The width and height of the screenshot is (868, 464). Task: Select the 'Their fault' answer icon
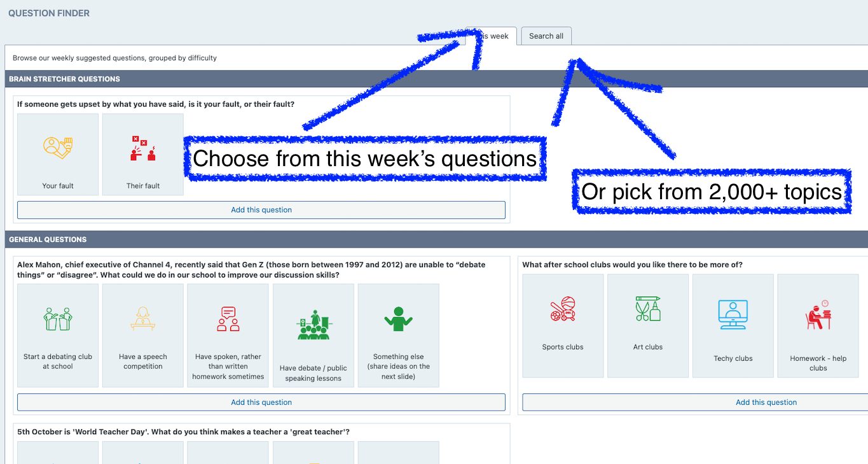pyautogui.click(x=143, y=148)
